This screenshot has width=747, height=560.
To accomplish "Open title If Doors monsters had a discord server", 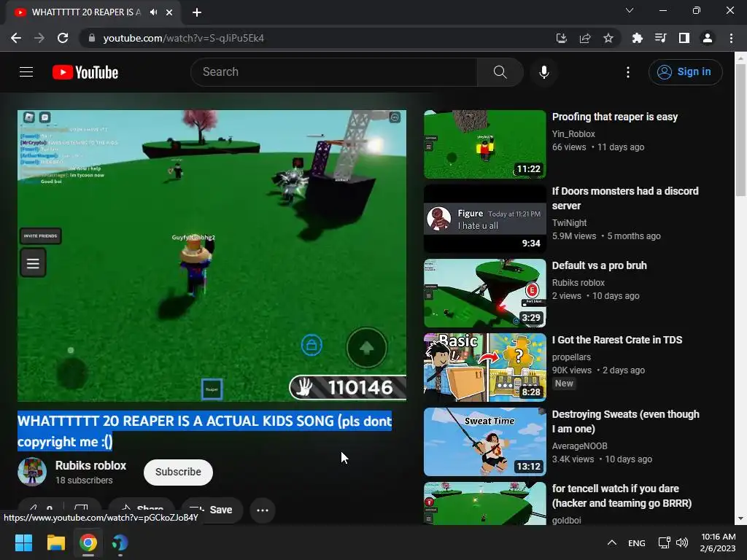I will pos(625,198).
